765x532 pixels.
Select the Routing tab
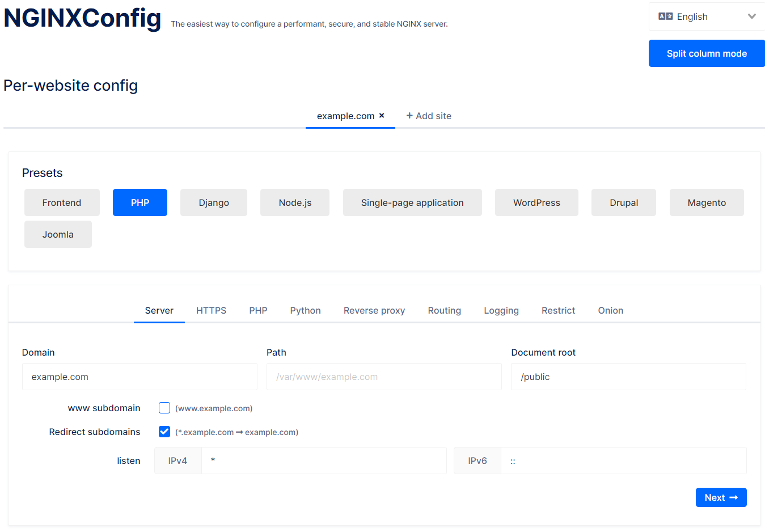tap(444, 310)
